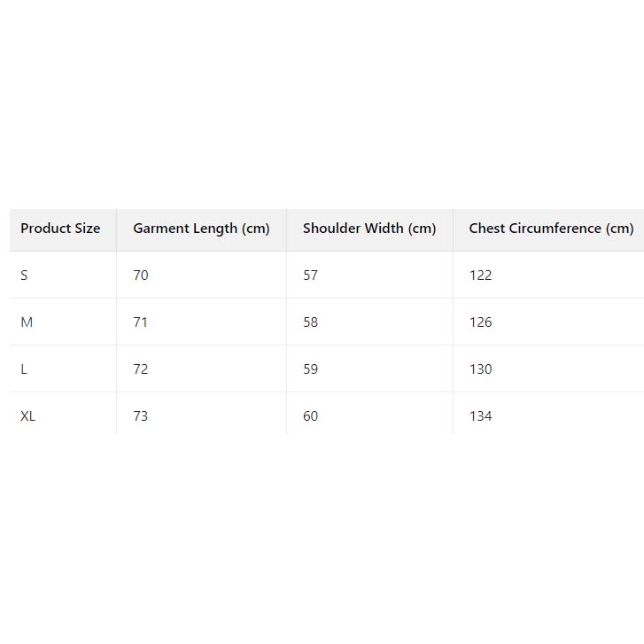Click shoulder width value 60
The image size is (644, 644).
[310, 416]
